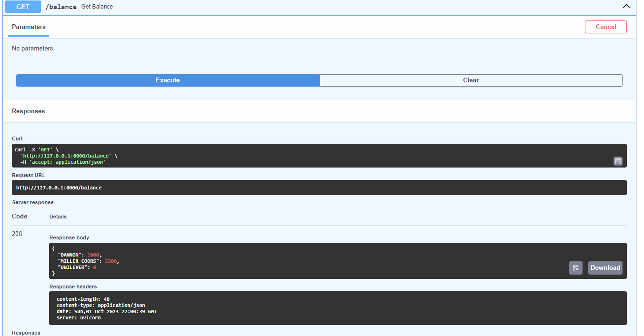The height and width of the screenshot is (336, 644).
Task: Click the curl command code block
Action: 319,156
